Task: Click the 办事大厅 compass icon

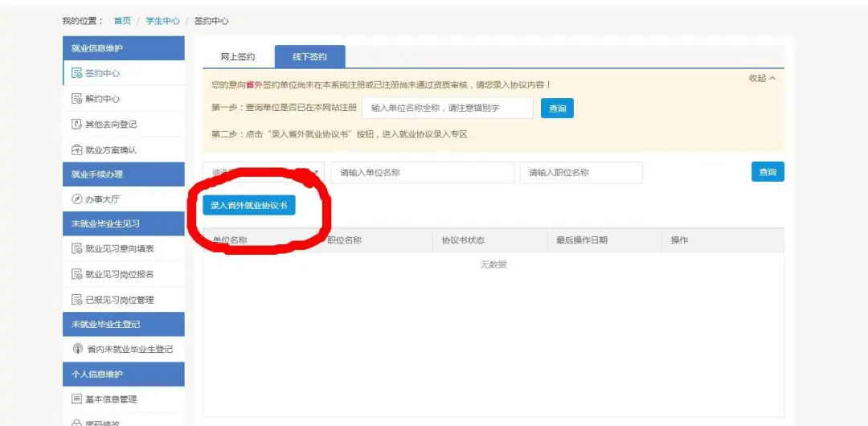Action: [x=77, y=199]
